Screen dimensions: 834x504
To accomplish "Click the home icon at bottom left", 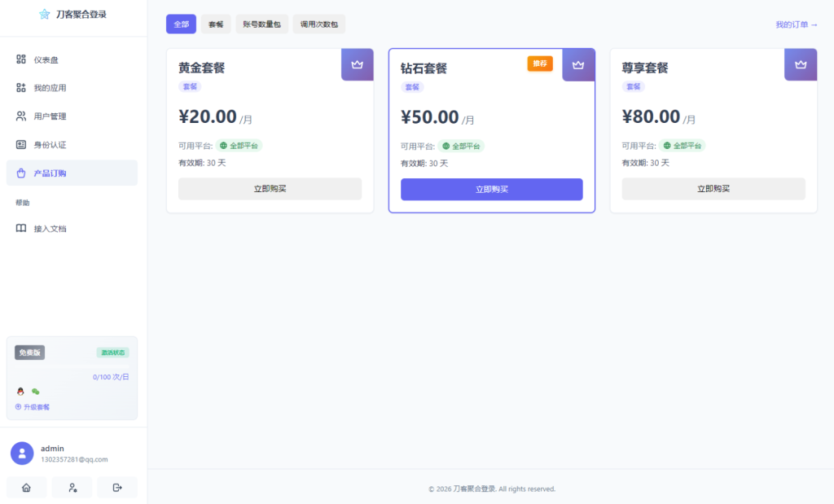I will click(x=27, y=487).
